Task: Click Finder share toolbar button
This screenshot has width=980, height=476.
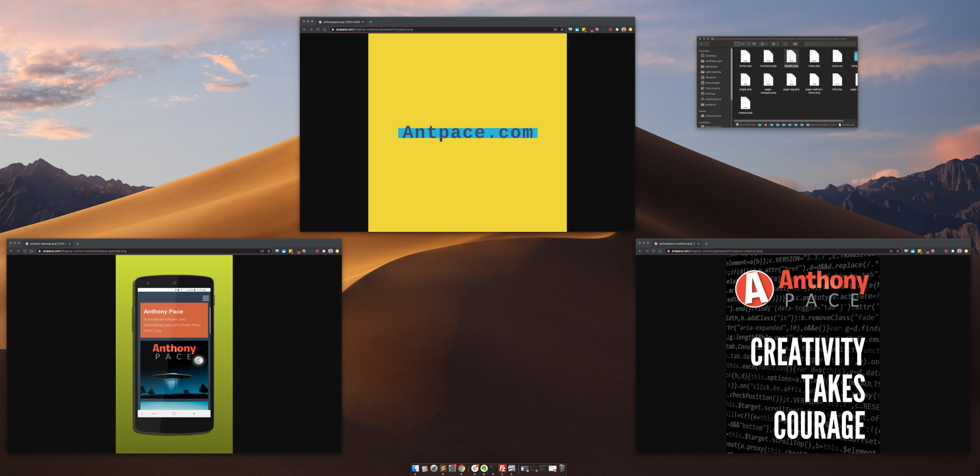Action: point(785,44)
